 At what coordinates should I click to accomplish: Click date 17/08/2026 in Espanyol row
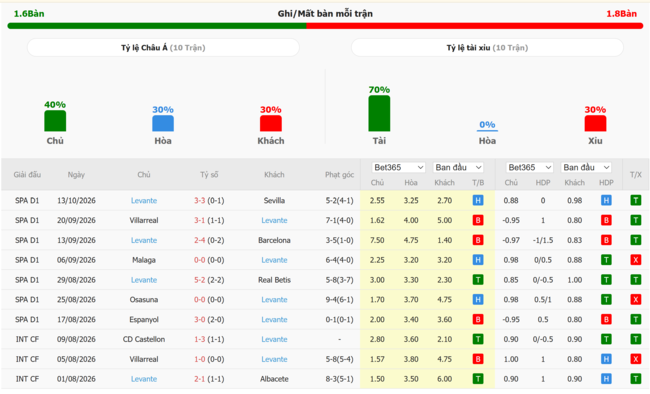76,320
